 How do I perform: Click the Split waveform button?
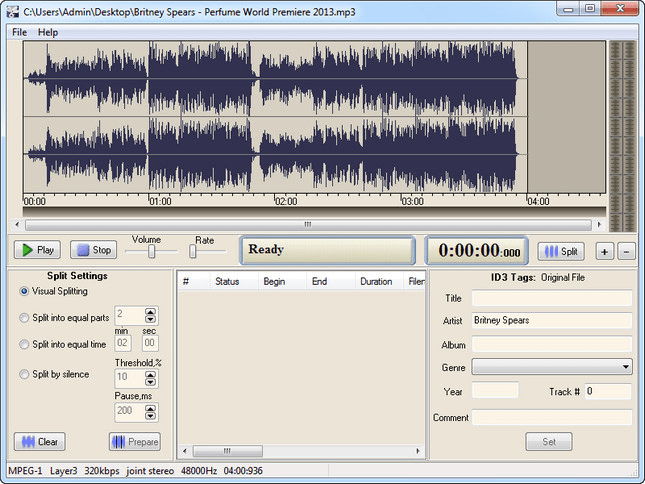561,251
